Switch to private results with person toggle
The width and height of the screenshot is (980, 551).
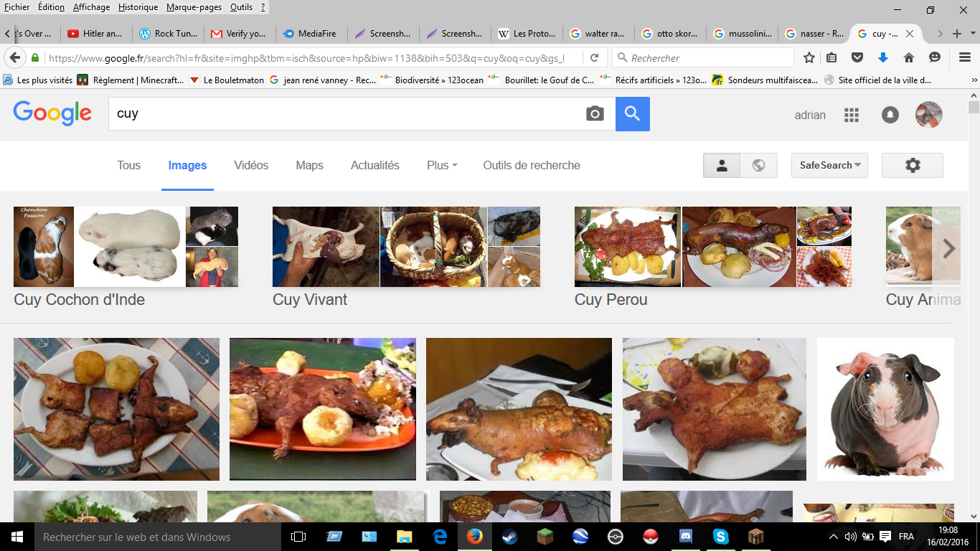point(722,165)
